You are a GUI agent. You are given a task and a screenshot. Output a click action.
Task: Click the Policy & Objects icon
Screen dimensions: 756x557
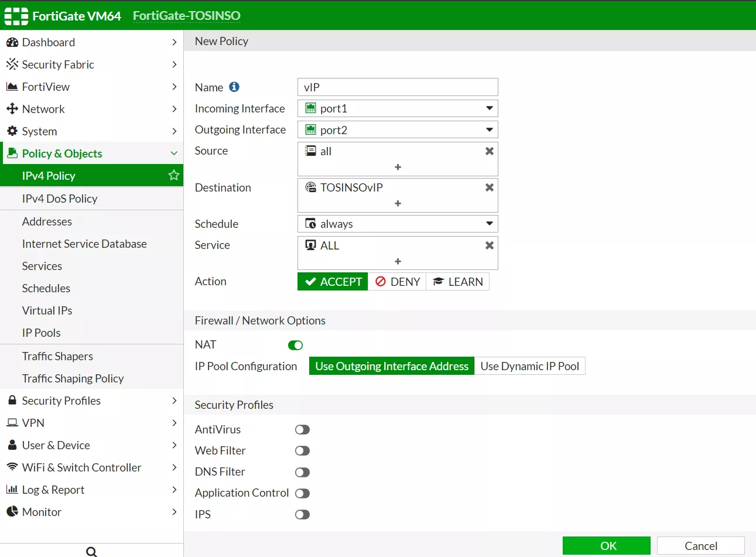[12, 153]
